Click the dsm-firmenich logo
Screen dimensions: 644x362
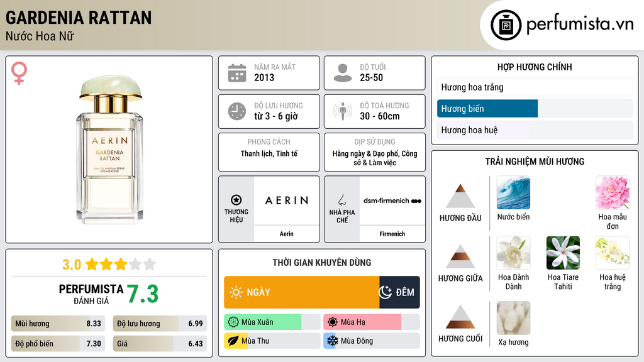pos(392,200)
